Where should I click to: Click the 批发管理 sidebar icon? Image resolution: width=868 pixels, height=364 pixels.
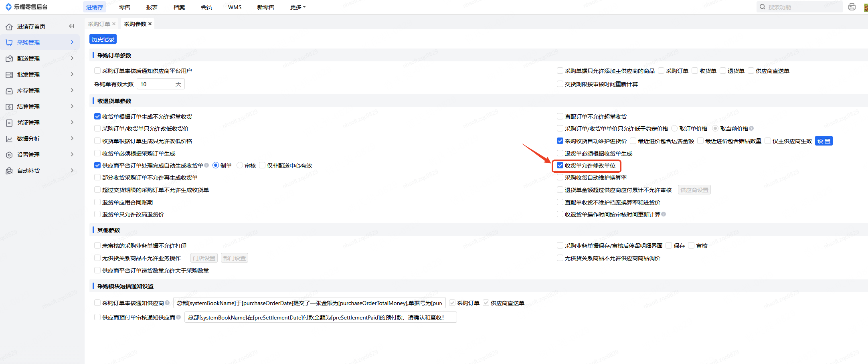pos(9,75)
